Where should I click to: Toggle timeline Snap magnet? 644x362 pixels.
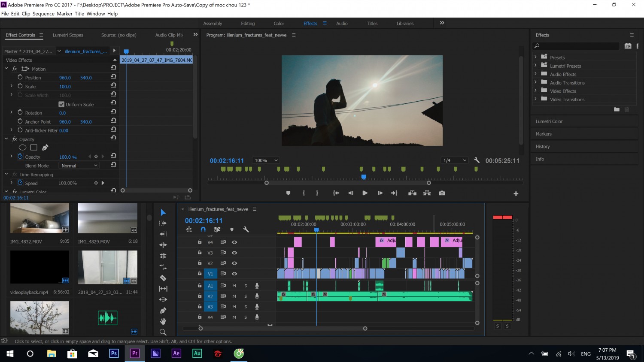(203, 229)
